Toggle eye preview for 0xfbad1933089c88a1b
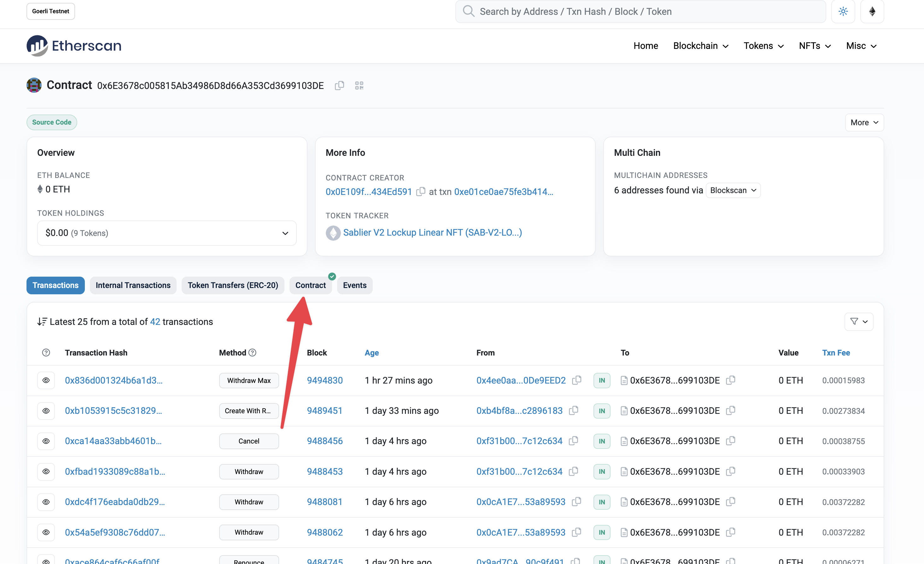The image size is (924, 564). pyautogui.click(x=46, y=471)
